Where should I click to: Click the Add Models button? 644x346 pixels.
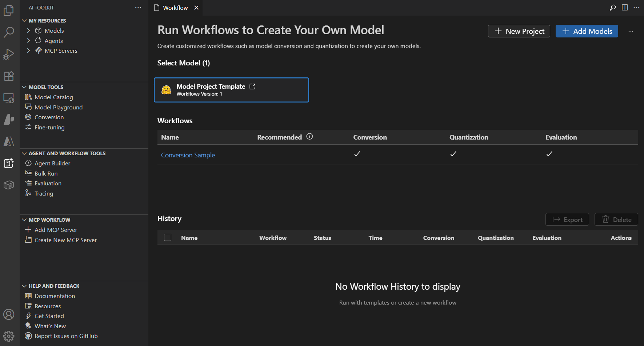pos(587,31)
